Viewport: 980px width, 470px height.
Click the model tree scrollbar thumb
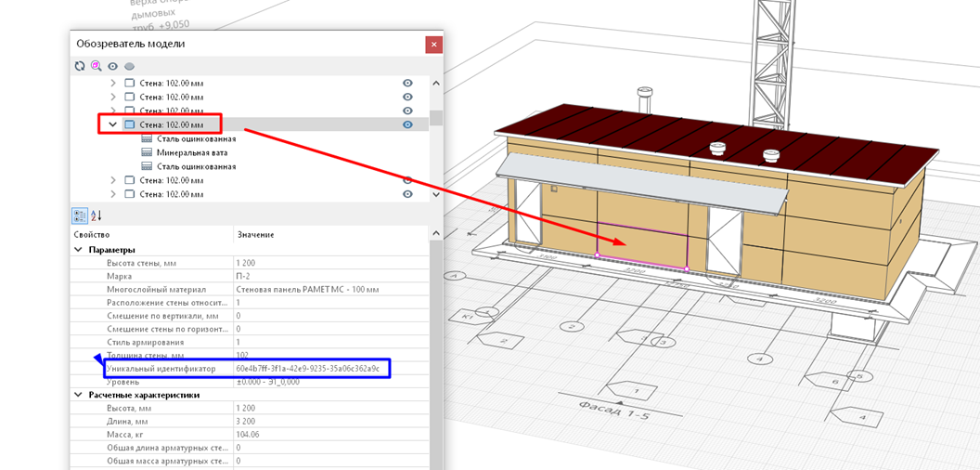pos(436,117)
